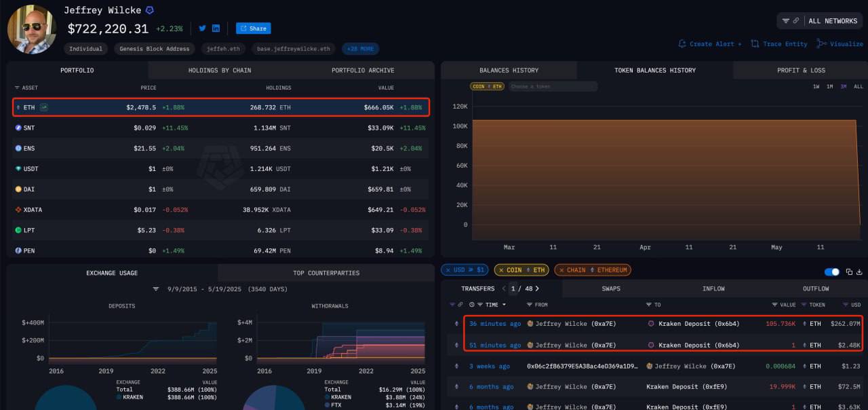Remove the COIN ETH filter chip
868x410 pixels.
pos(501,270)
